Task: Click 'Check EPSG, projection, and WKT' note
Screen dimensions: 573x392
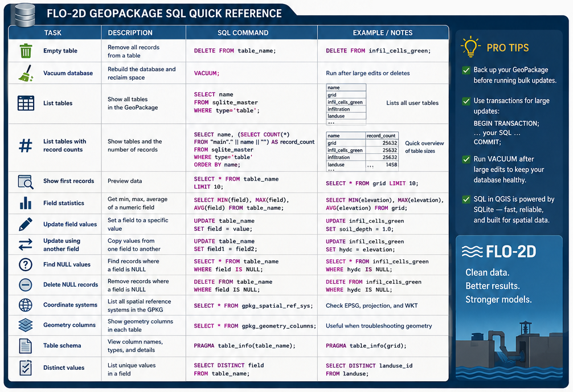Action: (x=371, y=306)
